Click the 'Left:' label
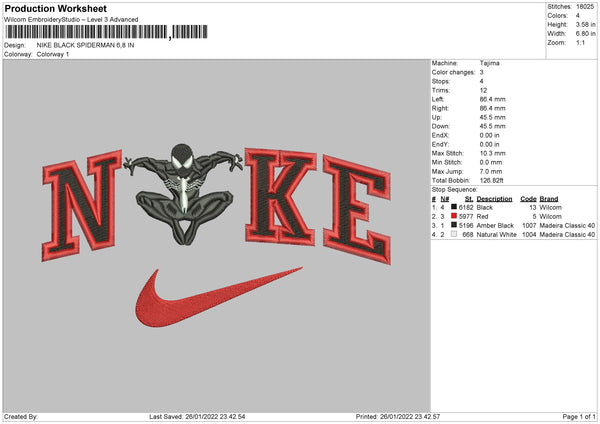The height and width of the screenshot is (424, 600). (438, 99)
